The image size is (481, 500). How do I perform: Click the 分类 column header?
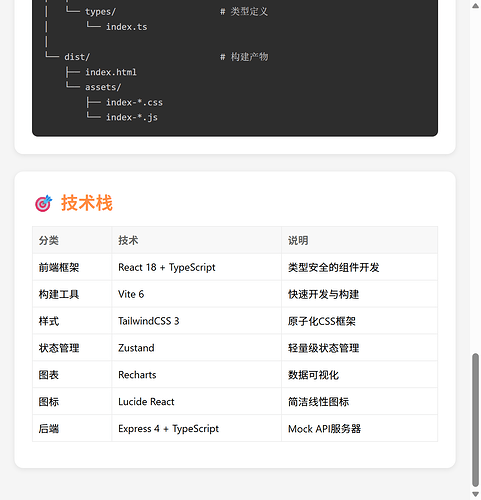pos(72,240)
